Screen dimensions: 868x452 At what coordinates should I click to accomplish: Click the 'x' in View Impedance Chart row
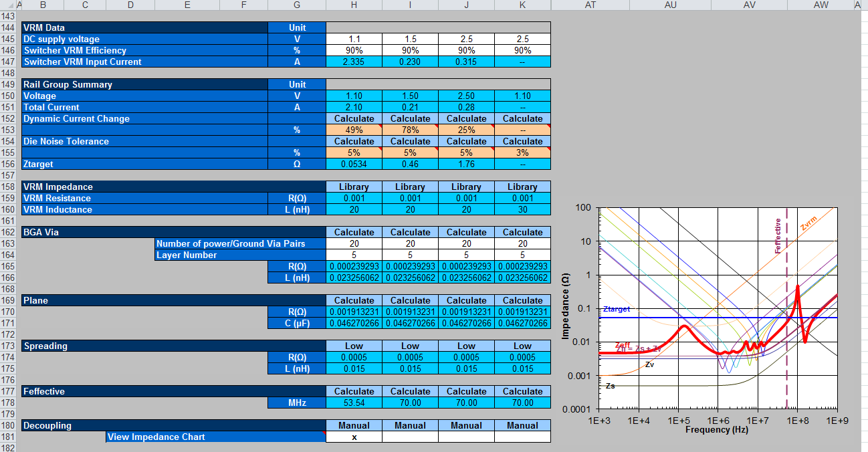click(354, 437)
